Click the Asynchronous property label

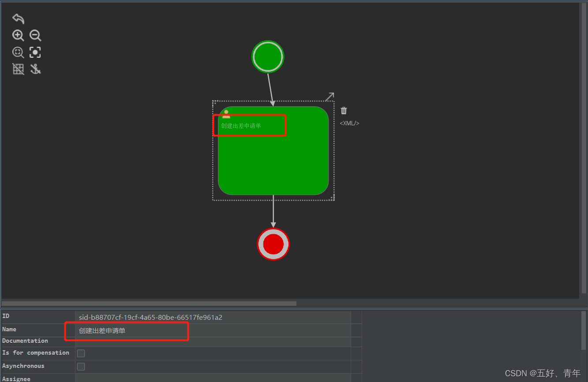pyautogui.click(x=23, y=366)
